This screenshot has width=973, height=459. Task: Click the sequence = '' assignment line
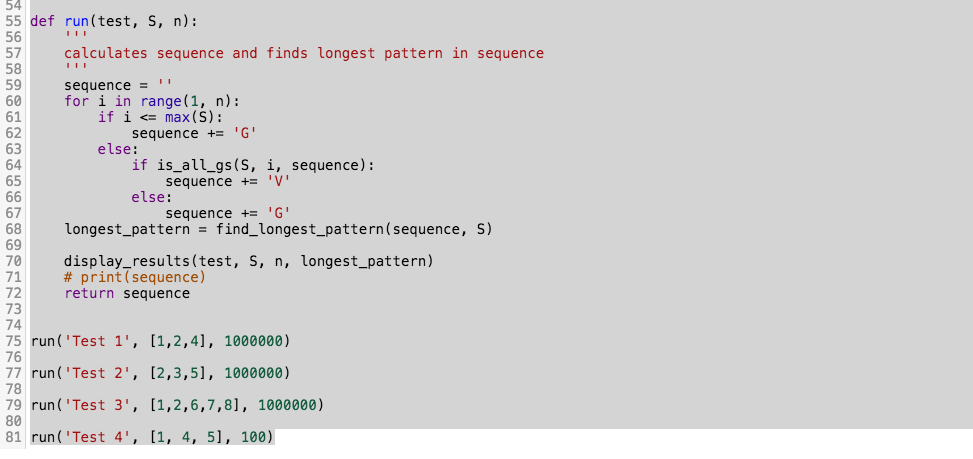point(118,85)
